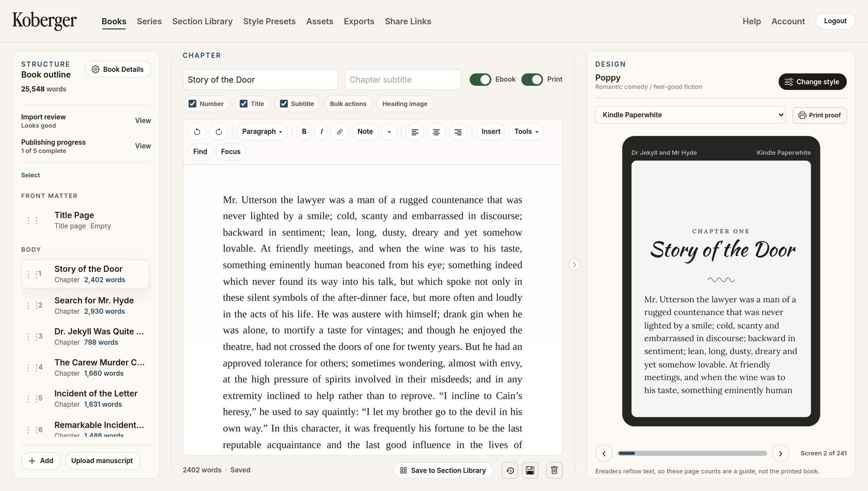Open the Tools dropdown menu
This screenshot has height=491, width=868.
526,132
